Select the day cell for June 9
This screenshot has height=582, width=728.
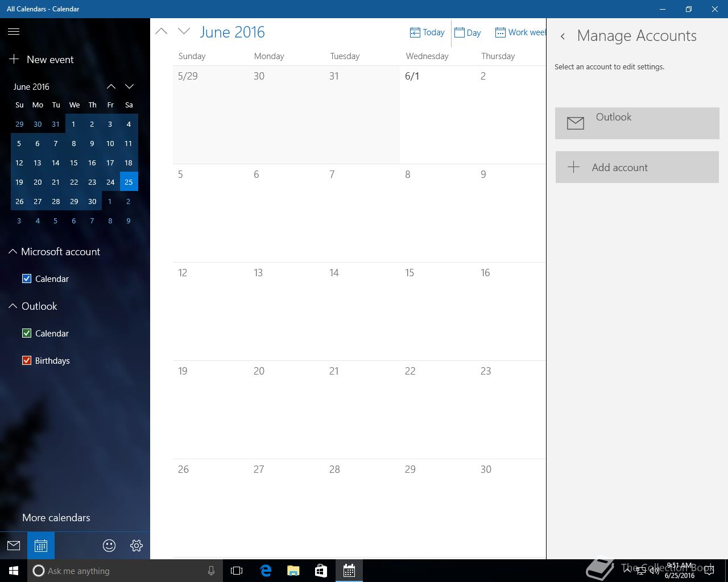coord(511,213)
